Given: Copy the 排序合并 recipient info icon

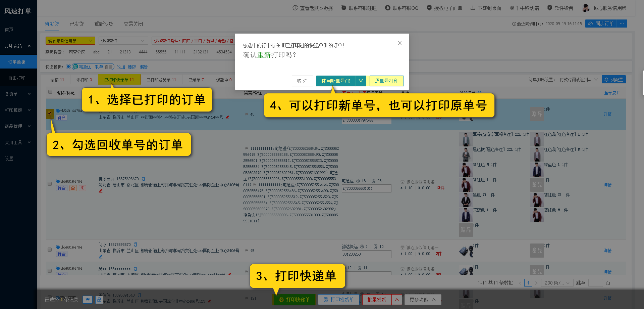Looking at the screenshot, I should [144, 179].
